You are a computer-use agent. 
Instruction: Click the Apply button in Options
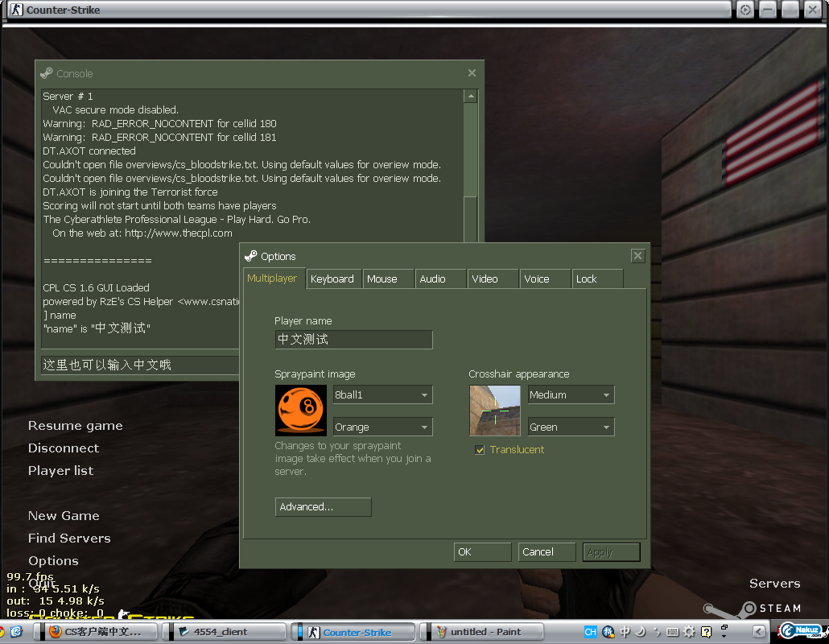pos(611,552)
